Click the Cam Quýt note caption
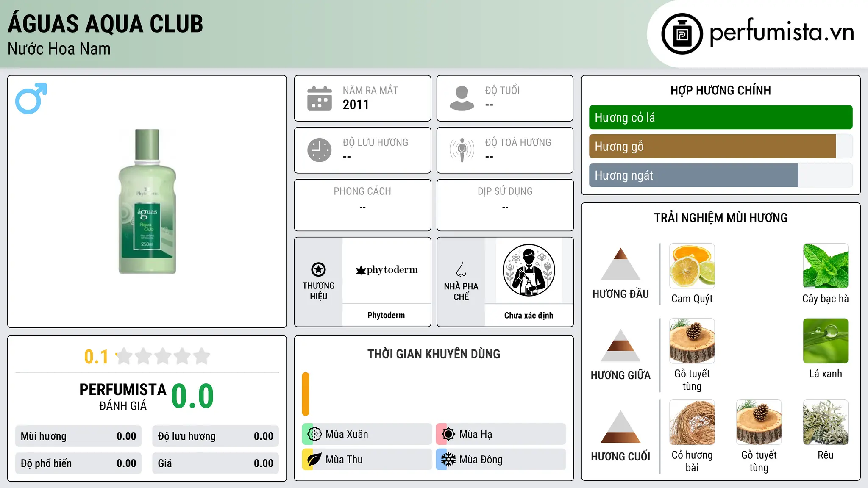Screen dimensions: 868x488 pos(692,299)
